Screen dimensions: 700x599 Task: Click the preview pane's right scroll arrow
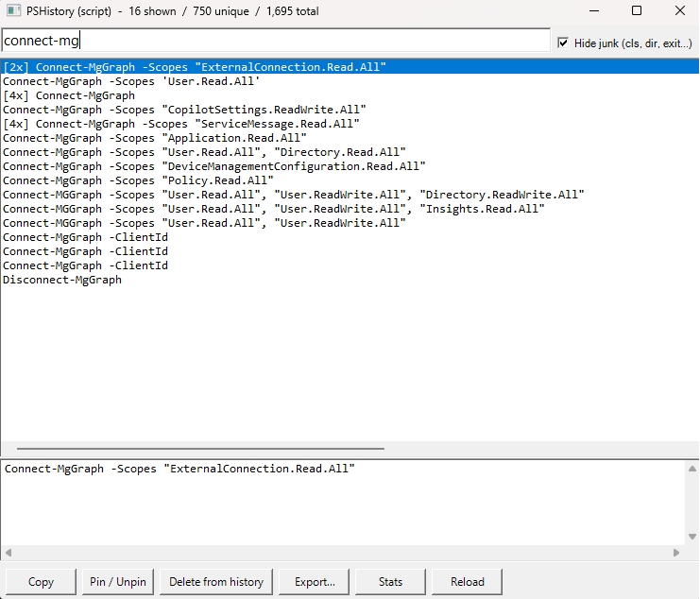[676, 553]
